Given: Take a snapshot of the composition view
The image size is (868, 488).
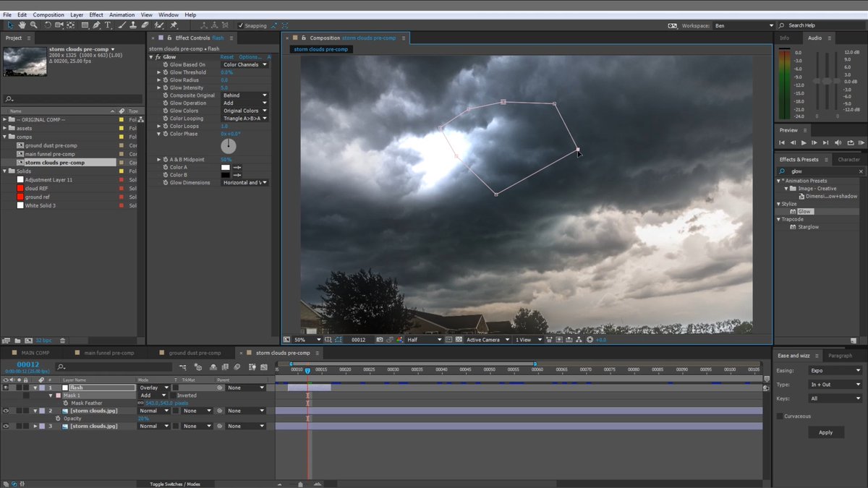Looking at the screenshot, I should tap(379, 339).
